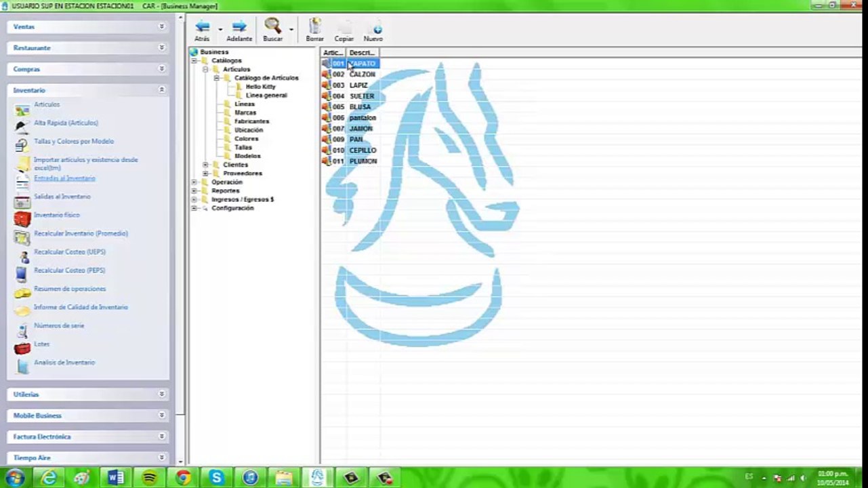This screenshot has height=488, width=868.
Task: Open Google Chrome from the taskbar
Action: click(183, 478)
